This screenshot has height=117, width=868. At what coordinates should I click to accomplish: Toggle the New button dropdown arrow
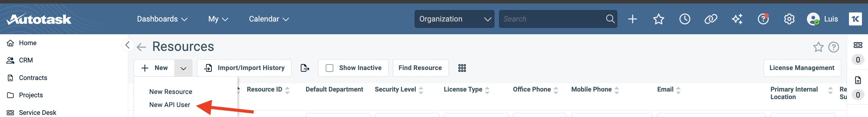click(x=183, y=68)
